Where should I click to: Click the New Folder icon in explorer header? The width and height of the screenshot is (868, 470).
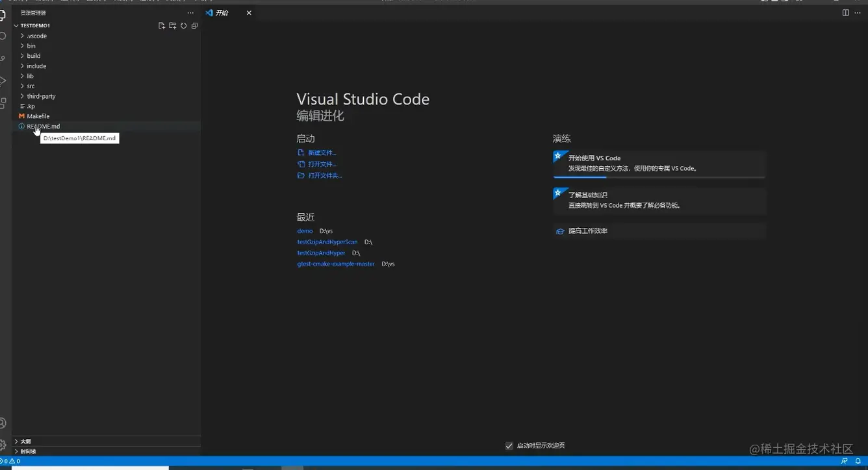tap(173, 26)
